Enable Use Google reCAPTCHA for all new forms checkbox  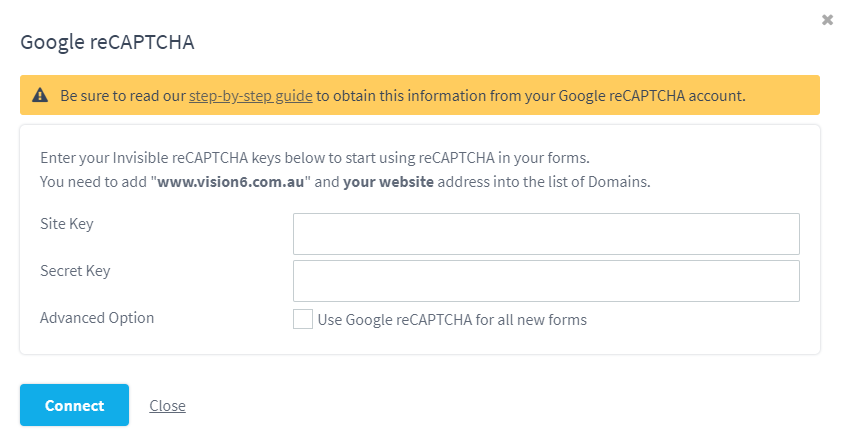pos(303,319)
